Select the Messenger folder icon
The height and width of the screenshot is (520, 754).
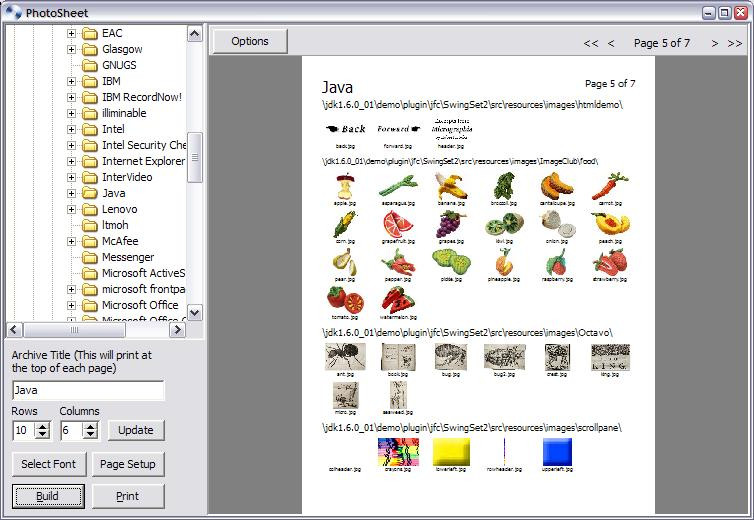coord(89,257)
